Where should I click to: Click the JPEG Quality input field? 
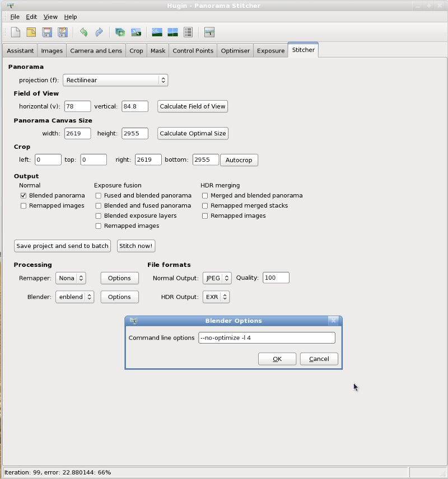coord(276,278)
